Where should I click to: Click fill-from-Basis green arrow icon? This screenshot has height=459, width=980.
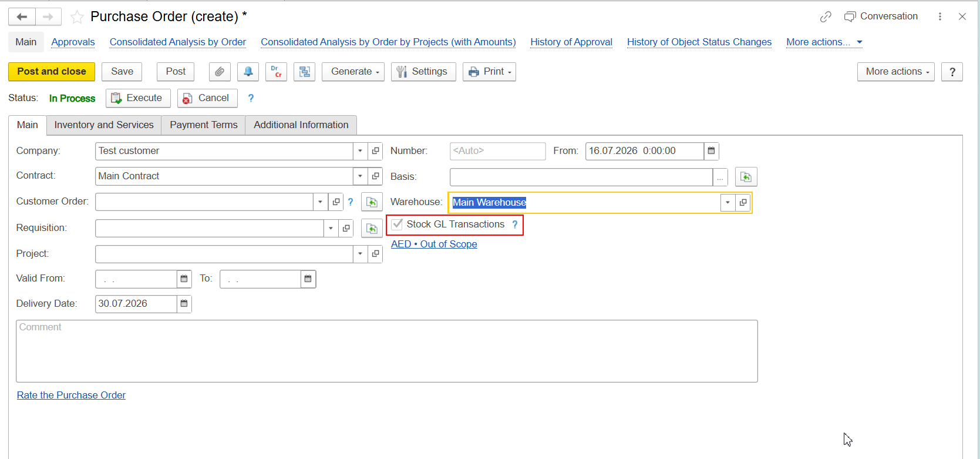746,177
